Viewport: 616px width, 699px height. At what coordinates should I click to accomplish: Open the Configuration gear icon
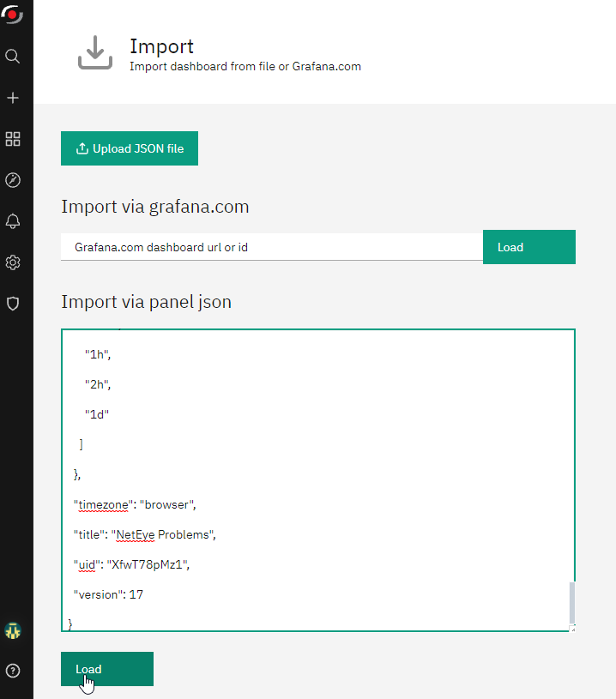(x=13, y=262)
